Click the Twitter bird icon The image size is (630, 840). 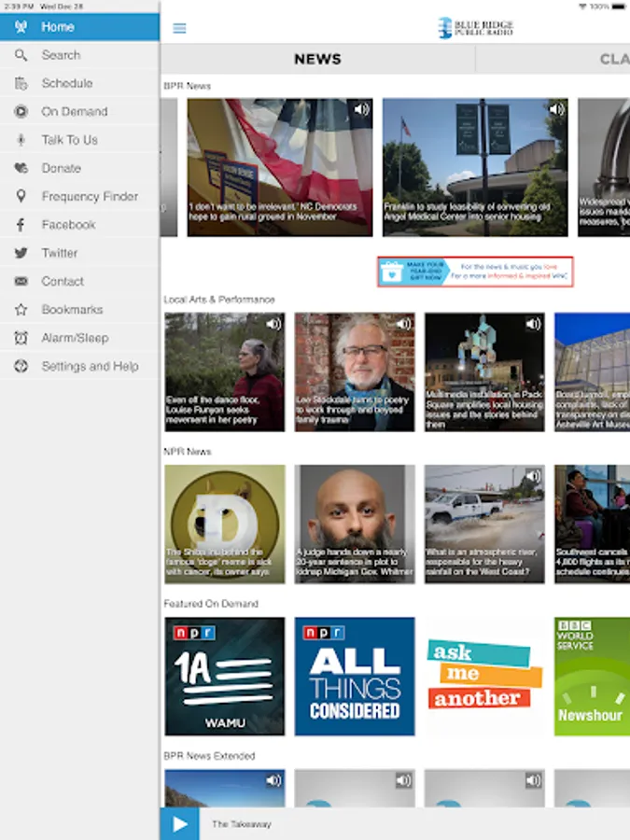21,253
